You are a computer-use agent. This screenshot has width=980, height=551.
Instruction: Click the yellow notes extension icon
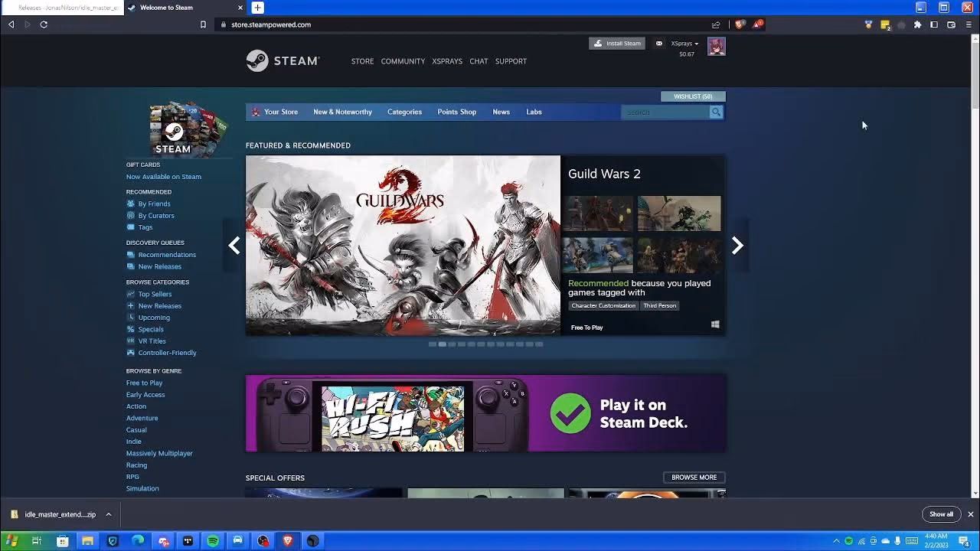click(885, 24)
